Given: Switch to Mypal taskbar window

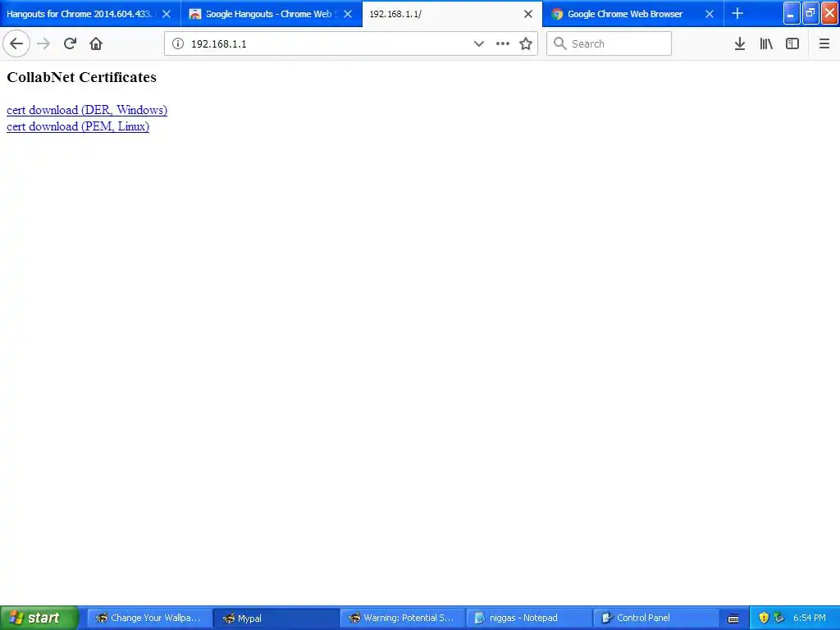Looking at the screenshot, I should tap(276, 618).
